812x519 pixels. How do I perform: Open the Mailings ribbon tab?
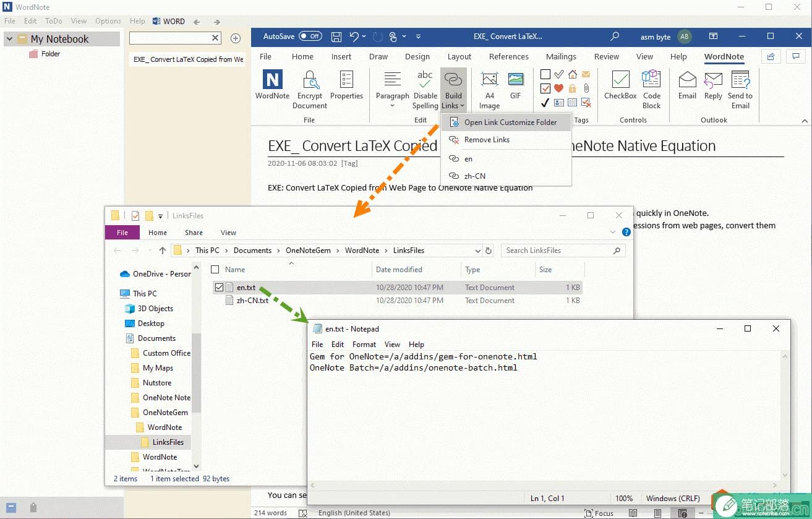tap(560, 56)
